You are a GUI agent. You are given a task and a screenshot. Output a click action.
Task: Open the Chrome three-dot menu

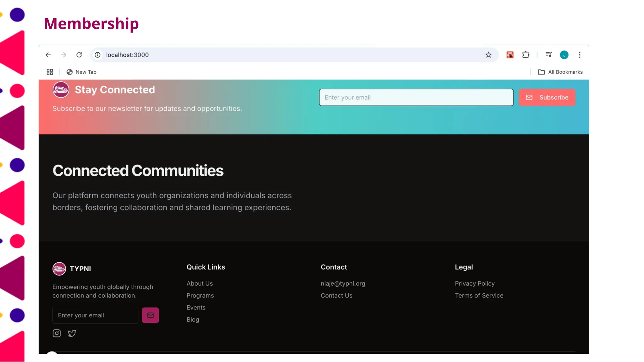click(580, 55)
